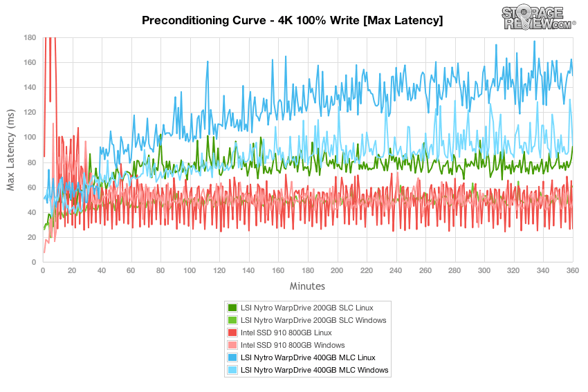Click the 180 y-axis label

click(x=30, y=37)
